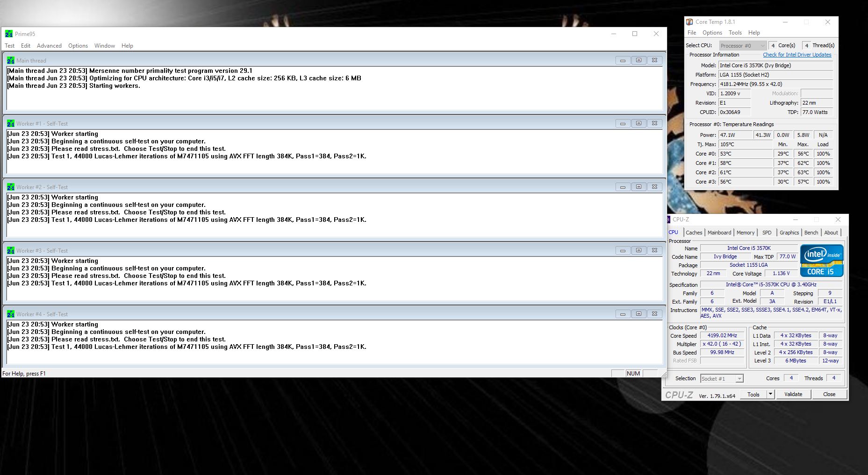Open the Advanced menu in Prime95
The height and width of the screenshot is (475, 868).
click(49, 46)
